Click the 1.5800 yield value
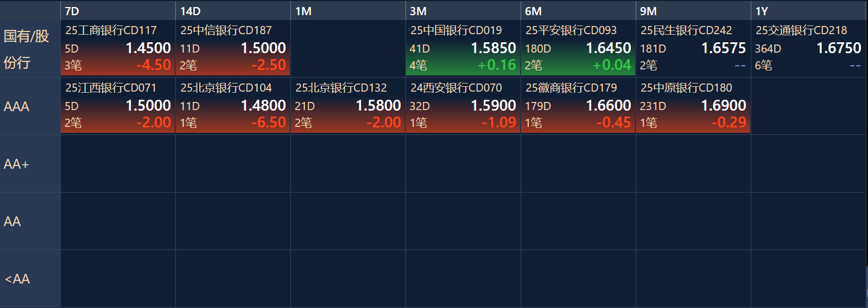This screenshot has width=868, height=308. pyautogui.click(x=378, y=106)
